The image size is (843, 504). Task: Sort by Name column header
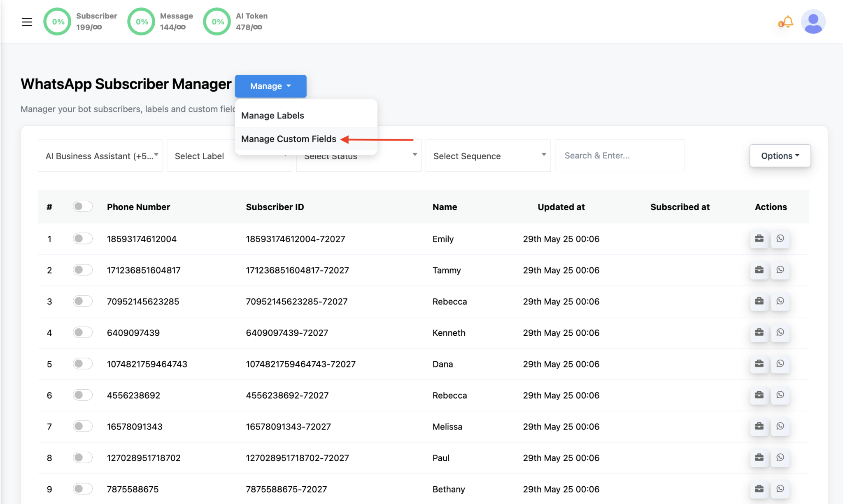point(445,207)
